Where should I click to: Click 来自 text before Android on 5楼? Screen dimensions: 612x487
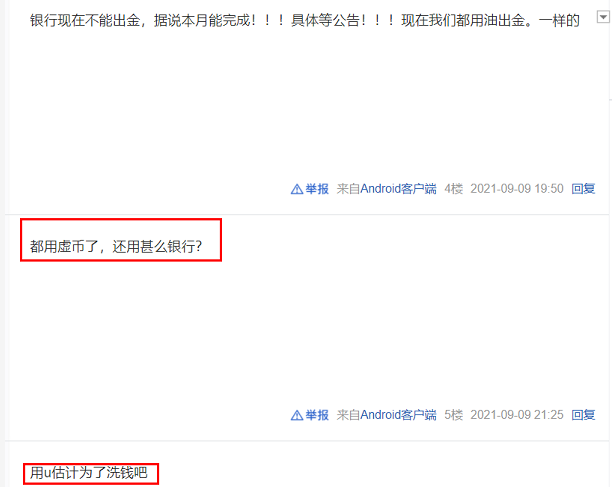(x=348, y=415)
